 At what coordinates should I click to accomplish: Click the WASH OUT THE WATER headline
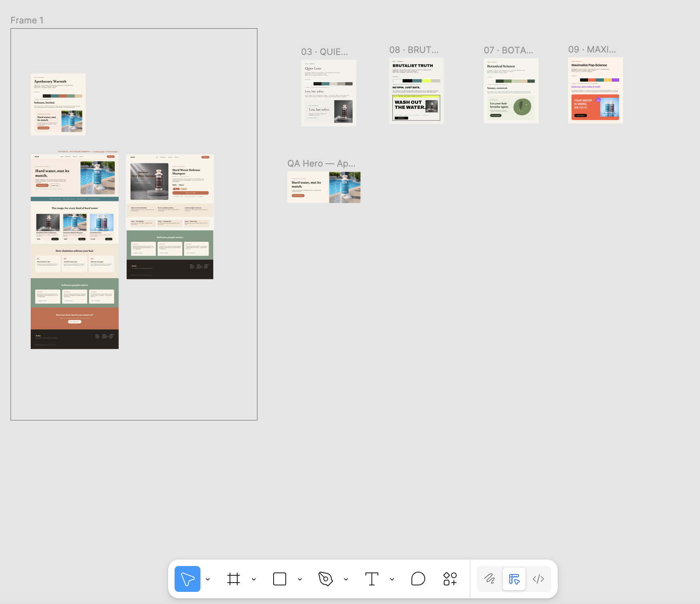point(409,105)
